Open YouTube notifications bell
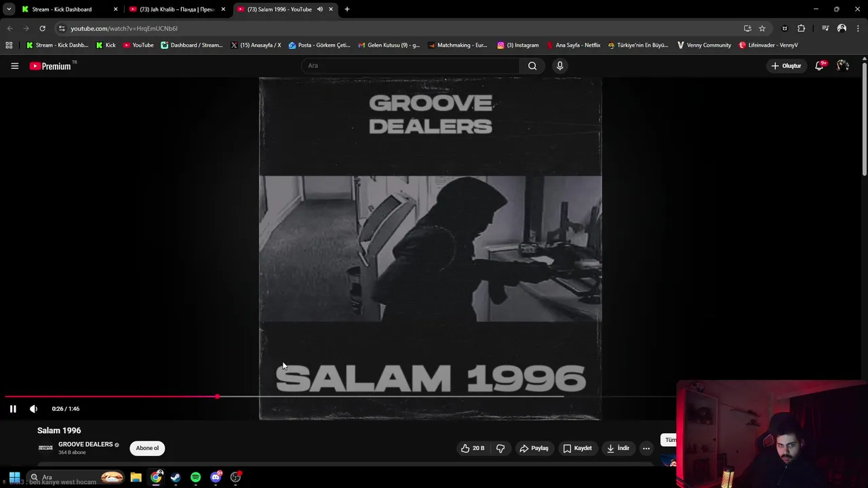 (x=820, y=66)
